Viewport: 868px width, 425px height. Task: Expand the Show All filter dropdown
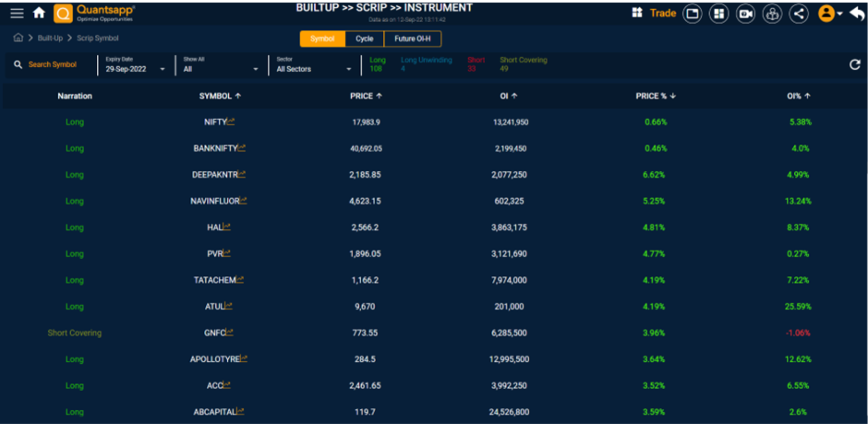[x=255, y=69]
